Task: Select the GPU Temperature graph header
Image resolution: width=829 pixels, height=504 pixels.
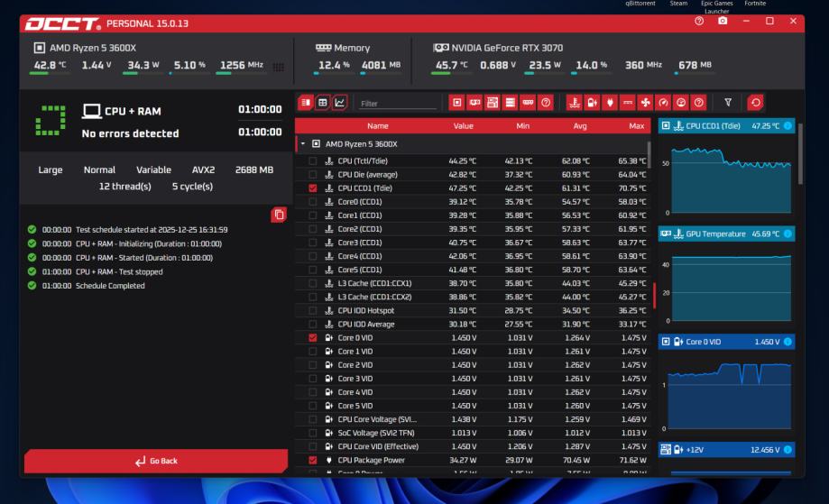Action: 726,234
